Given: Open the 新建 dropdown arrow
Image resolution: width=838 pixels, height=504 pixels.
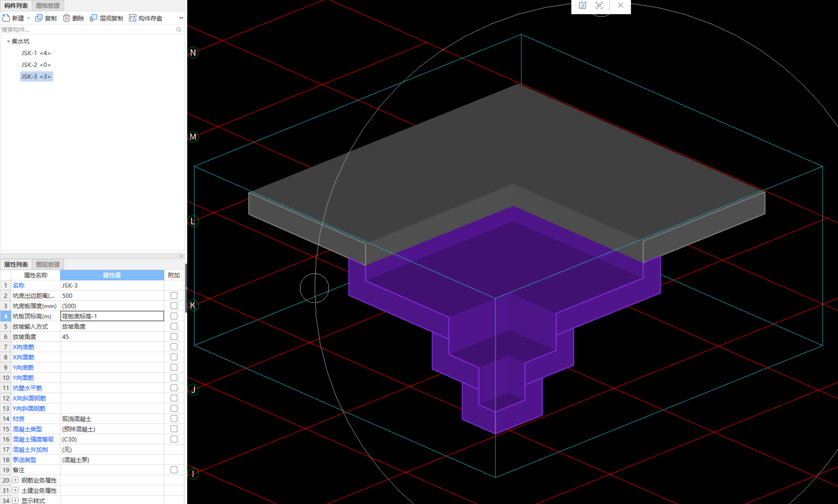Looking at the screenshot, I should coord(29,18).
